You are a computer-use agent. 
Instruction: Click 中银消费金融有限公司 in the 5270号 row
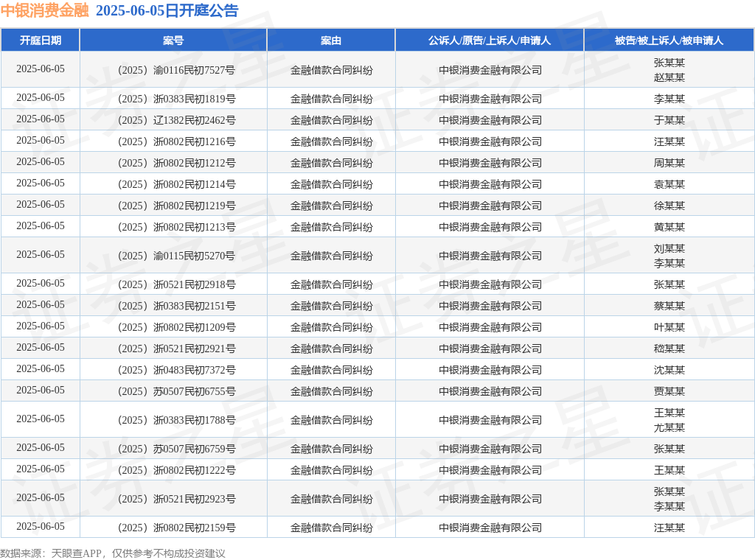[490, 256]
